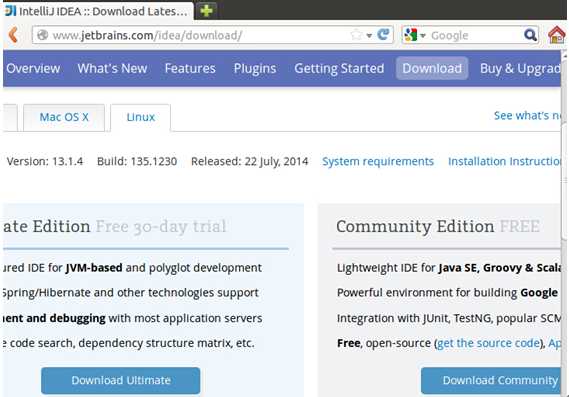Click the Free 30-day trial heading text
The height and width of the screenshot is (397, 569).
pos(161,226)
